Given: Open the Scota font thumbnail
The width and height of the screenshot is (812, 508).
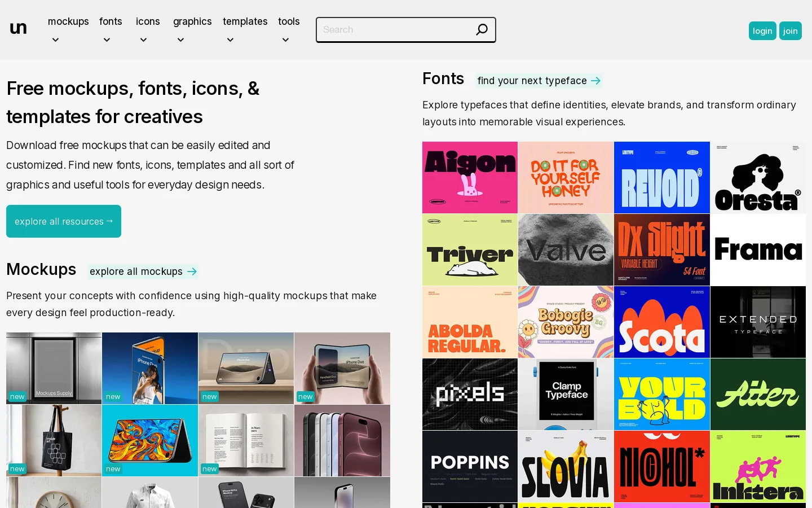Looking at the screenshot, I should (662, 322).
